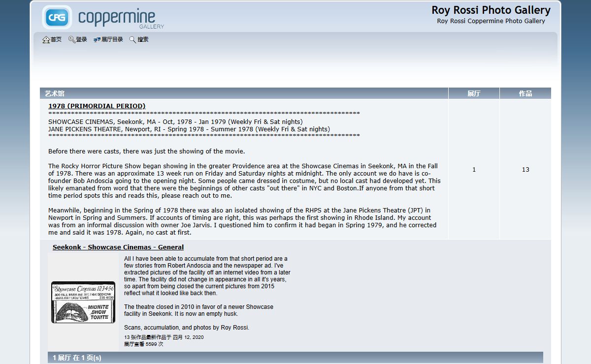Click the Roy Rossi Photo Gallery title
The width and height of the screenshot is (591, 364).
pyautogui.click(x=491, y=10)
